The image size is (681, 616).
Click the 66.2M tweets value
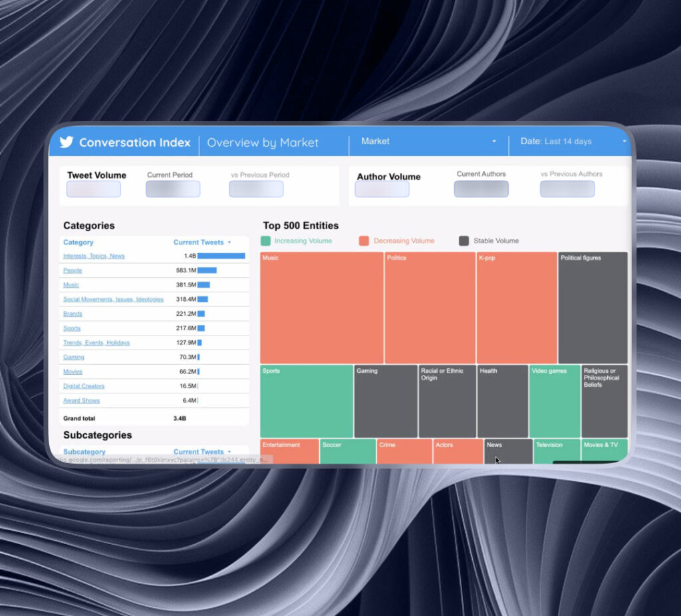coord(188,371)
